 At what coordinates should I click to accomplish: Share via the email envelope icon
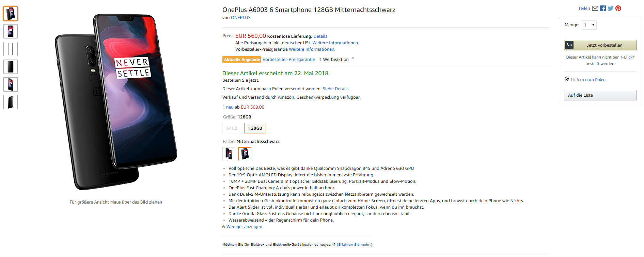[x=595, y=9]
